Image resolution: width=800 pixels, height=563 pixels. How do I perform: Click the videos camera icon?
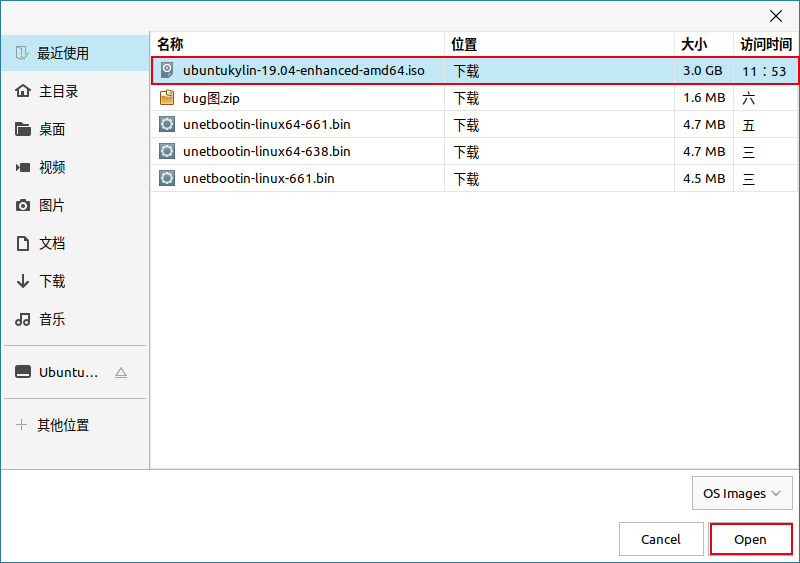(x=22, y=167)
